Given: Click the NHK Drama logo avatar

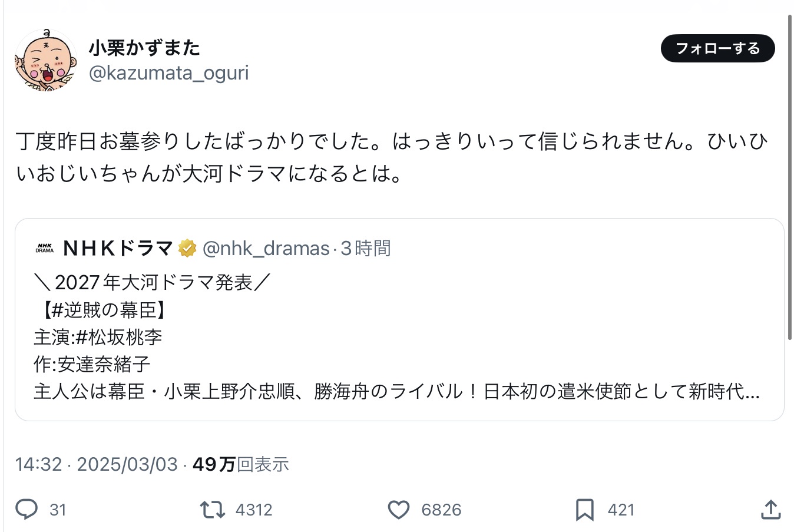Looking at the screenshot, I should coord(45,249).
